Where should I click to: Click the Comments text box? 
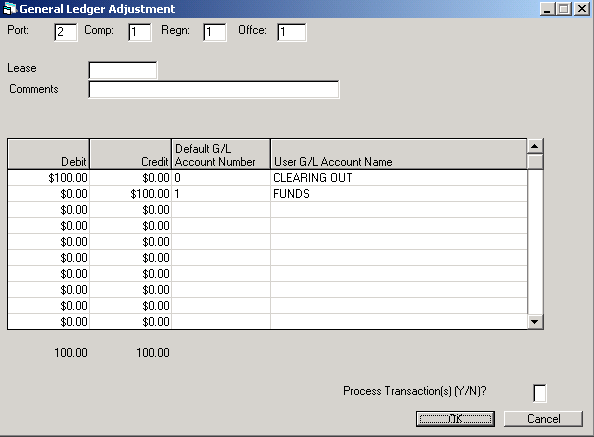(x=214, y=89)
